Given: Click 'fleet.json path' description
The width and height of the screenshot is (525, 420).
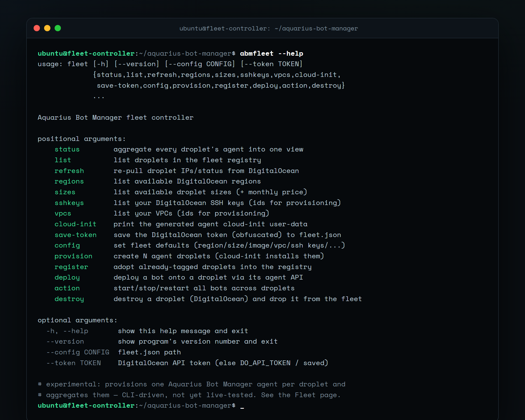Looking at the screenshot, I should click(149, 352).
